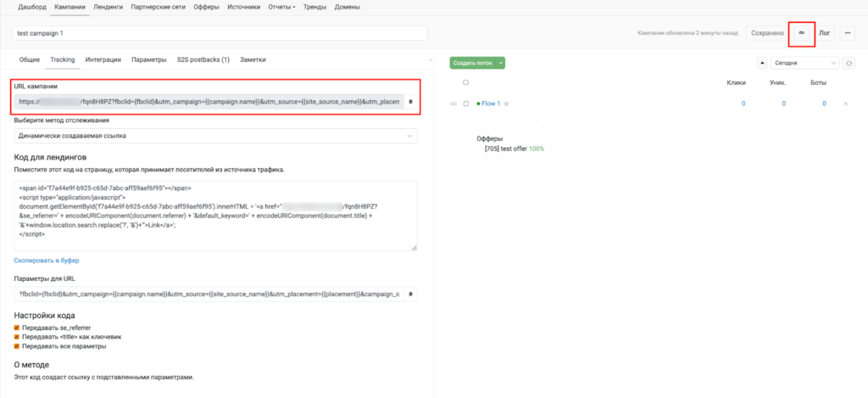Click the "Клики" column header
The width and height of the screenshot is (868, 398).
click(737, 82)
